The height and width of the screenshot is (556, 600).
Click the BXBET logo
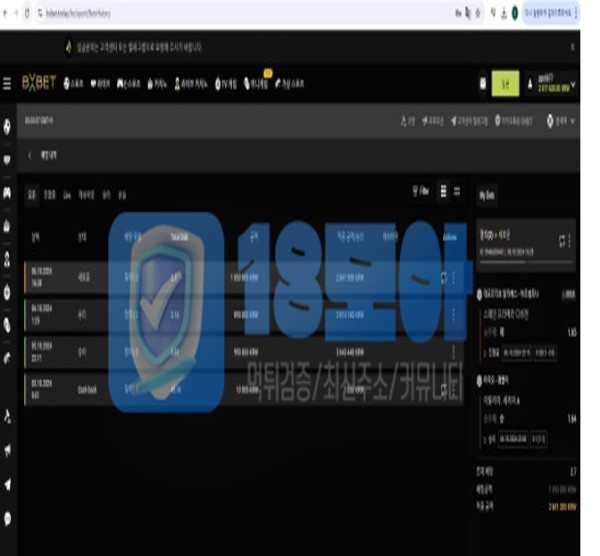(x=39, y=83)
